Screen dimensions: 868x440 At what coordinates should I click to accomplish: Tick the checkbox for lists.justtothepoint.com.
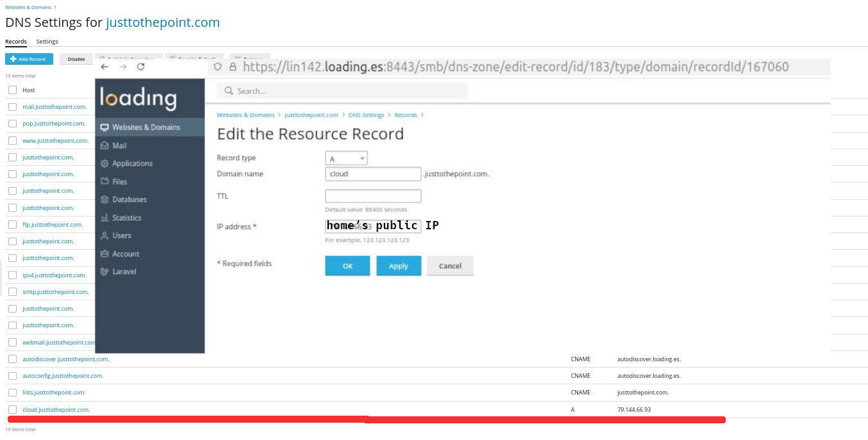coord(12,393)
